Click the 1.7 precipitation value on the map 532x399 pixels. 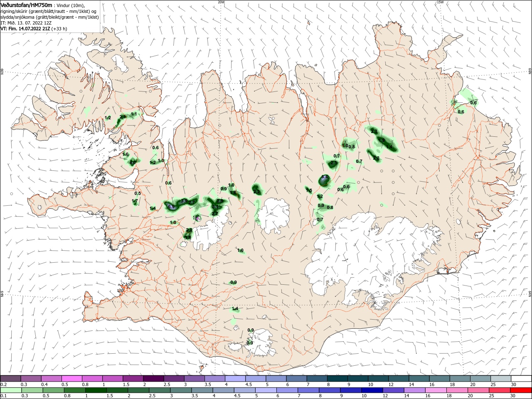pos(135,201)
